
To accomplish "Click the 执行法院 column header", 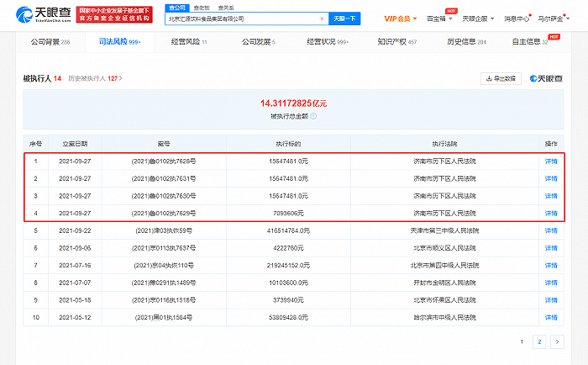I will coord(444,144).
